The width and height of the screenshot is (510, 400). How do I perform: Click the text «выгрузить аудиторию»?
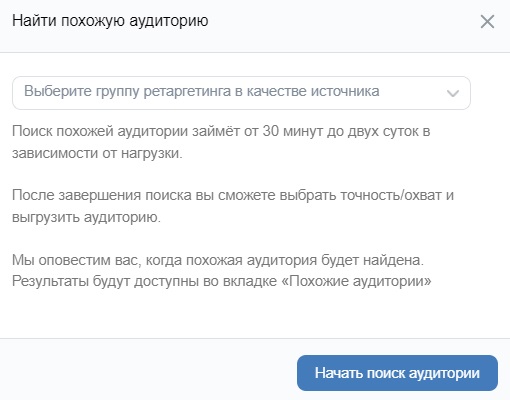coord(87,217)
